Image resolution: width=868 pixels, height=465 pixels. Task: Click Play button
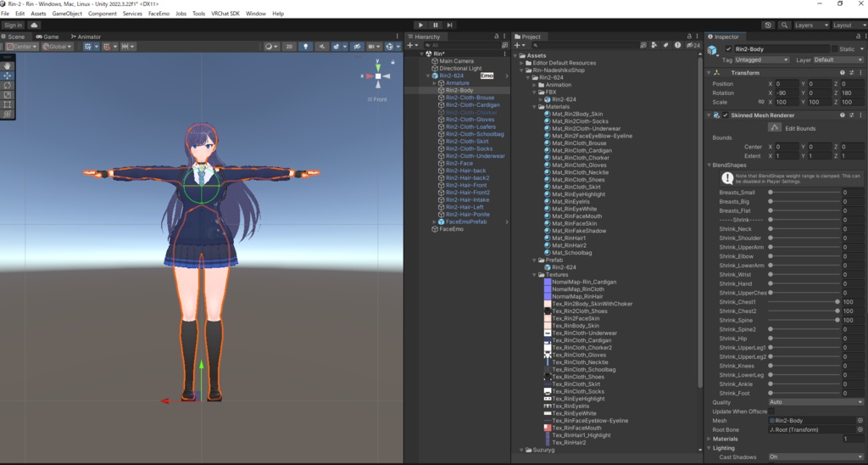pos(420,25)
